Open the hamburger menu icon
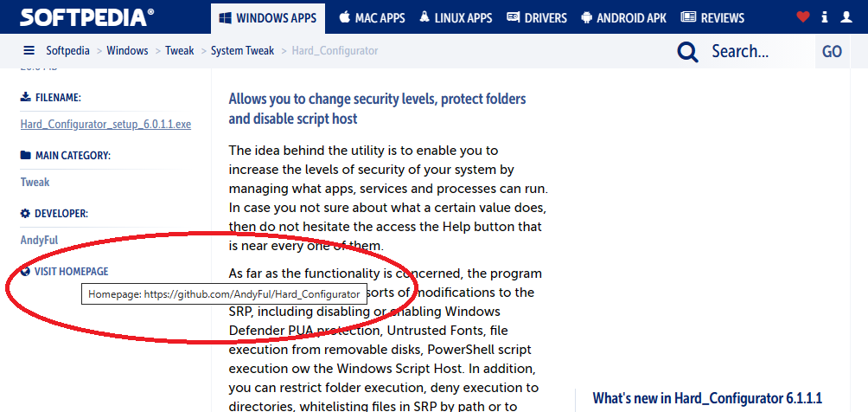 tap(29, 51)
